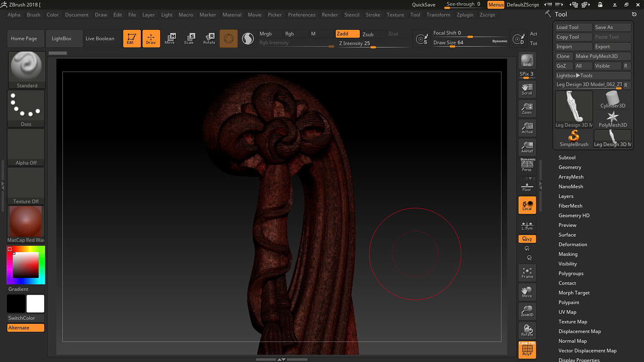Click the Rotate tool in top toolbar

coord(209,38)
